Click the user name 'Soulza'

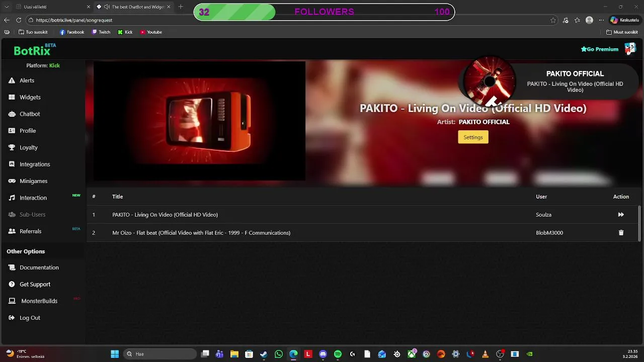coord(543,215)
